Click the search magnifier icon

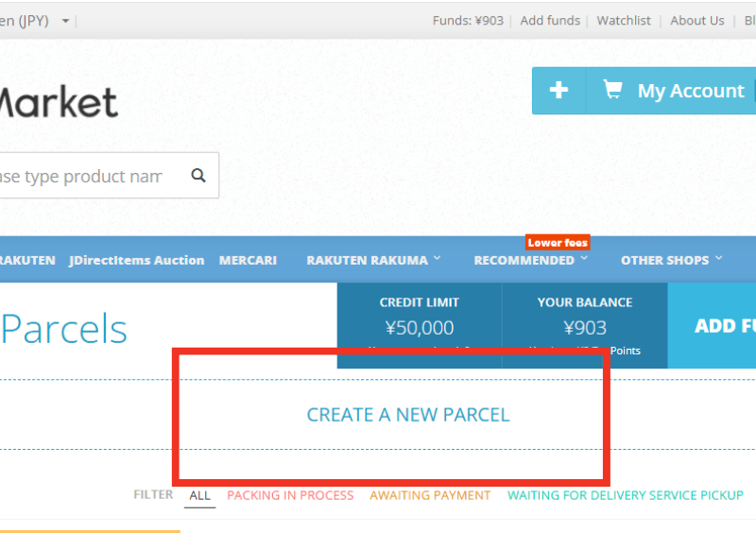198,176
